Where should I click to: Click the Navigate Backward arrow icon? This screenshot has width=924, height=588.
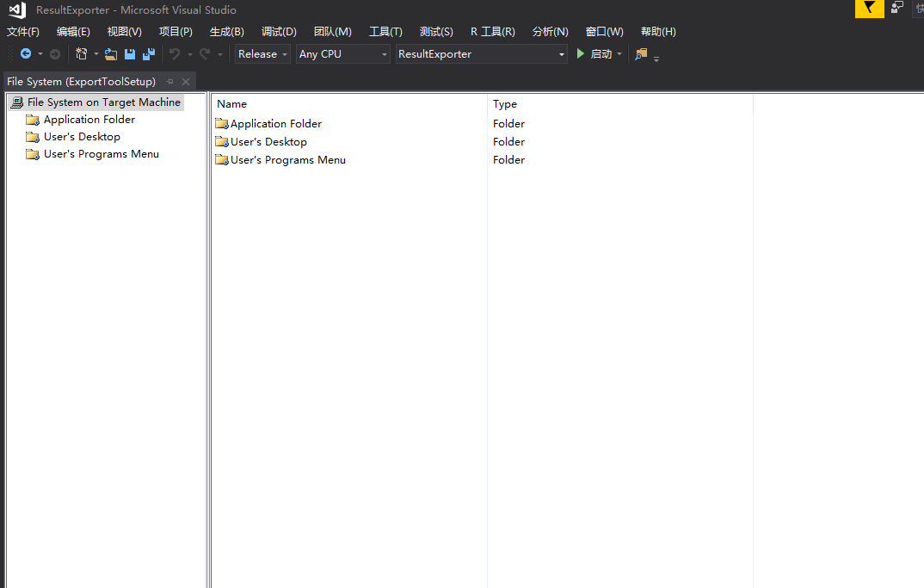tap(26, 54)
